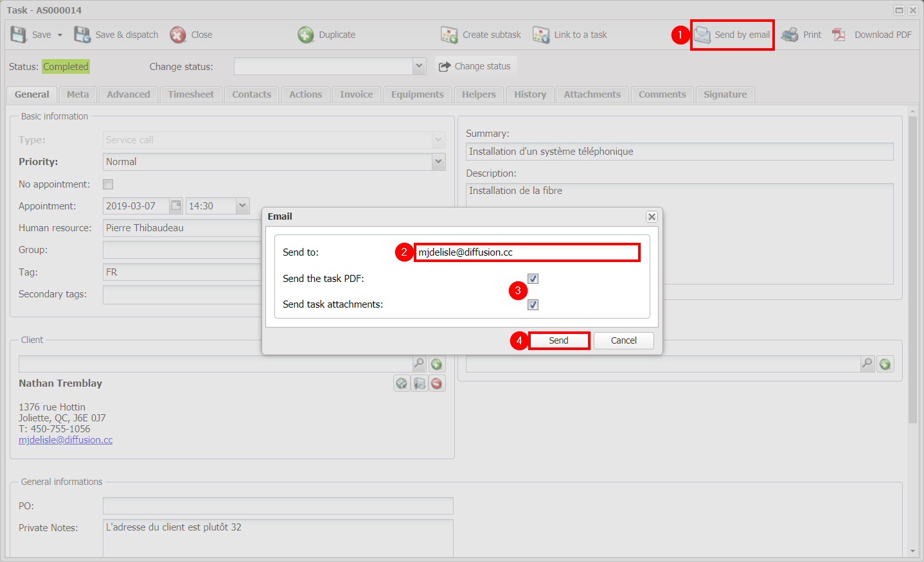Click the Save & dispatch icon
Viewport: 924px width, 562px height.
pos(82,35)
